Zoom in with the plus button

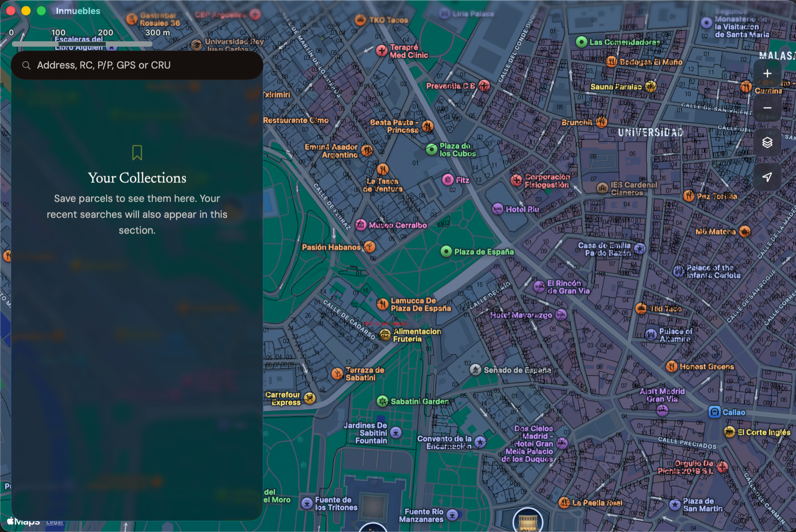point(767,74)
